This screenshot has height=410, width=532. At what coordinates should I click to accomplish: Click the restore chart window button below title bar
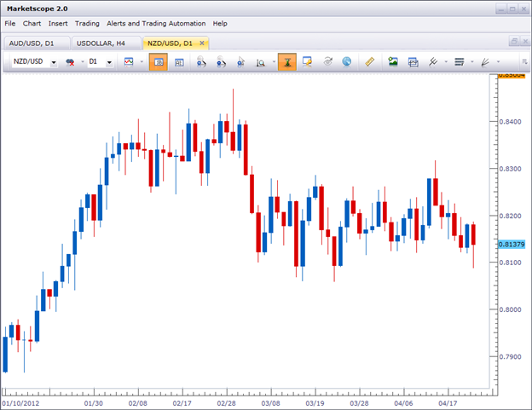click(x=514, y=42)
